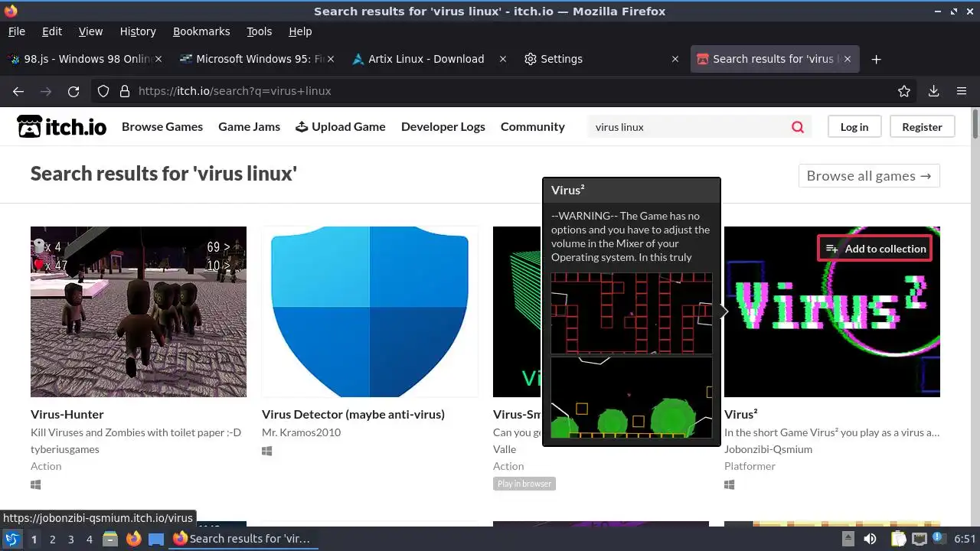The width and height of the screenshot is (980, 551).
Task: Click the Platformer genre label
Action: click(750, 466)
